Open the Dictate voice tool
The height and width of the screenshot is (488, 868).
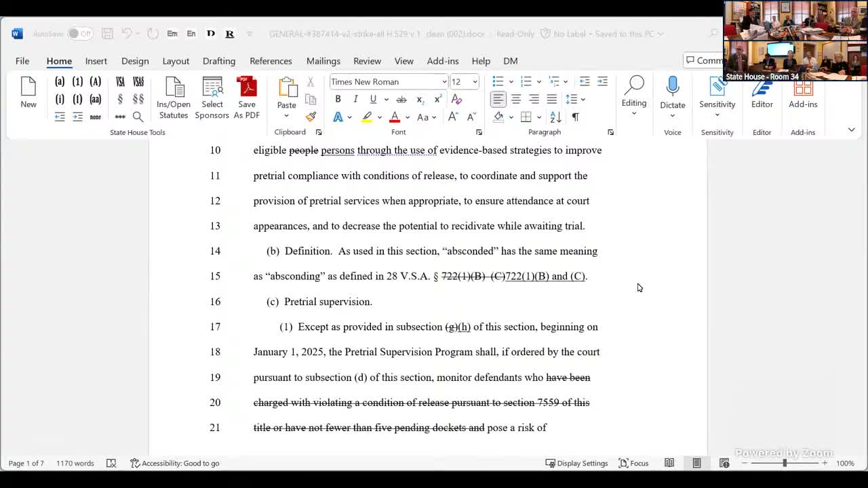pos(672,95)
